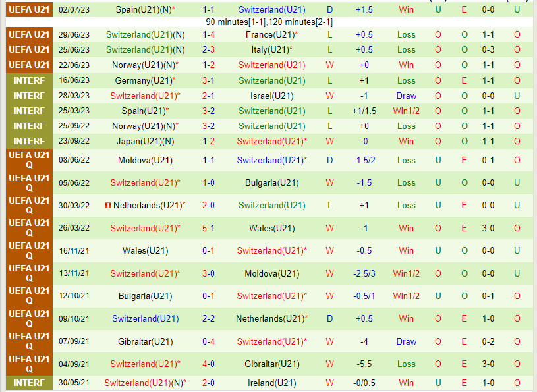The image size is (537, 392).
Task: Select UEFA U21 Q league cell dated 08/06/22
Action: pyautogui.click(x=30, y=160)
